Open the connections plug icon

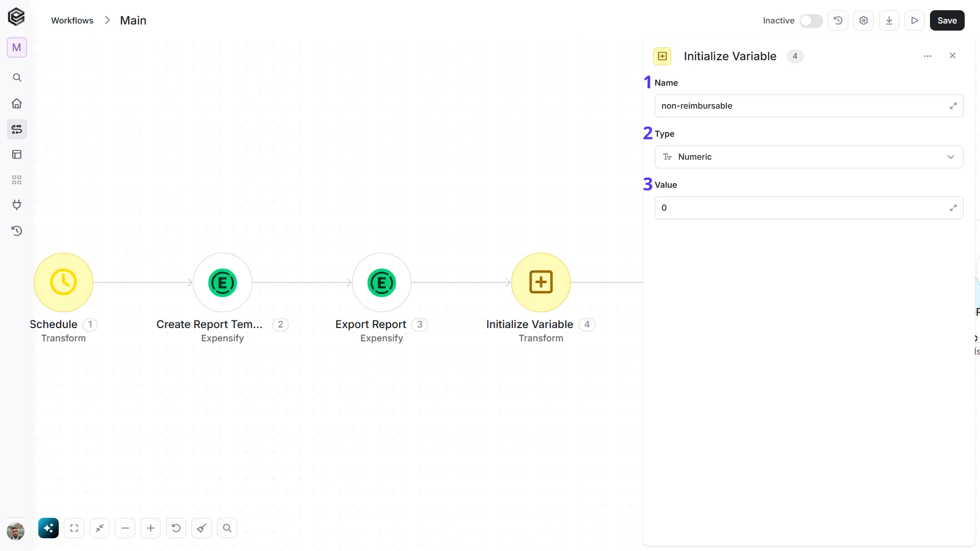click(17, 205)
